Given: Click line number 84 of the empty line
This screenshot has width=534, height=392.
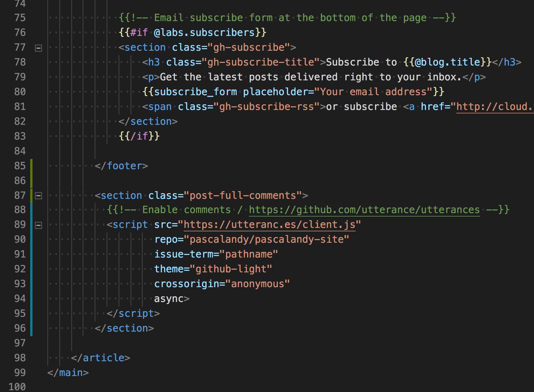Looking at the screenshot, I should (x=20, y=151).
